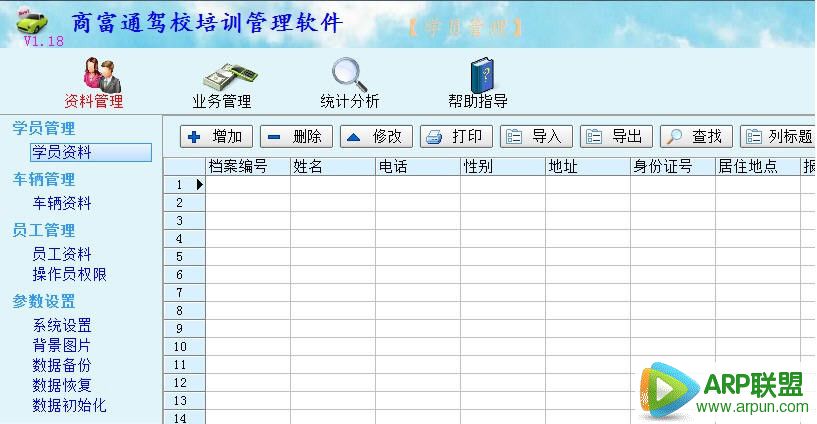Select row 5 header in grid

click(184, 257)
